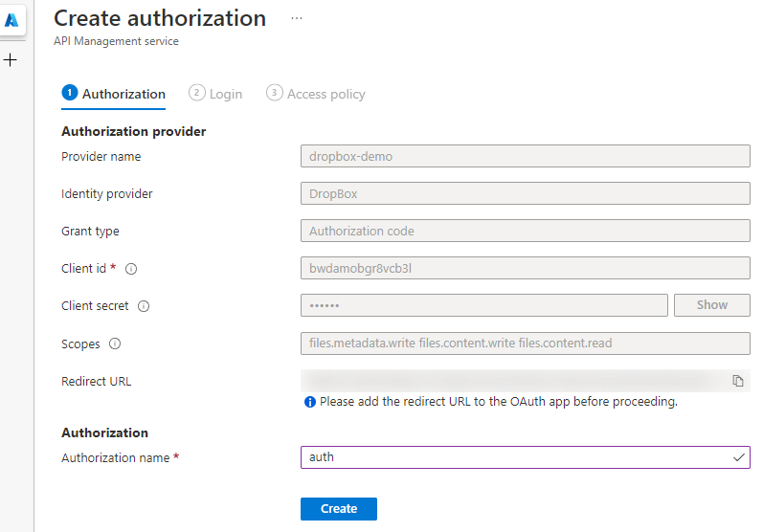Click the plus icon in left sidebar
This screenshot has width=763, height=532.
[11, 60]
